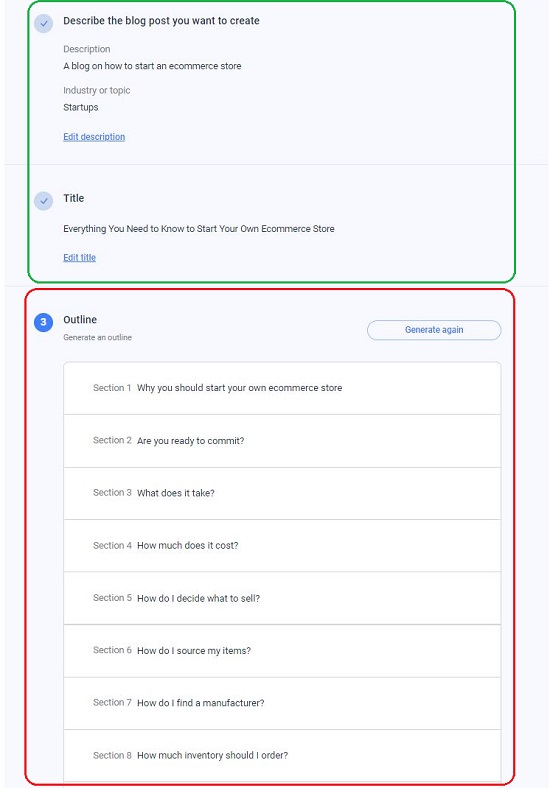The width and height of the screenshot is (550, 788).
Task: Click the Startups industry value
Action: (x=80, y=107)
